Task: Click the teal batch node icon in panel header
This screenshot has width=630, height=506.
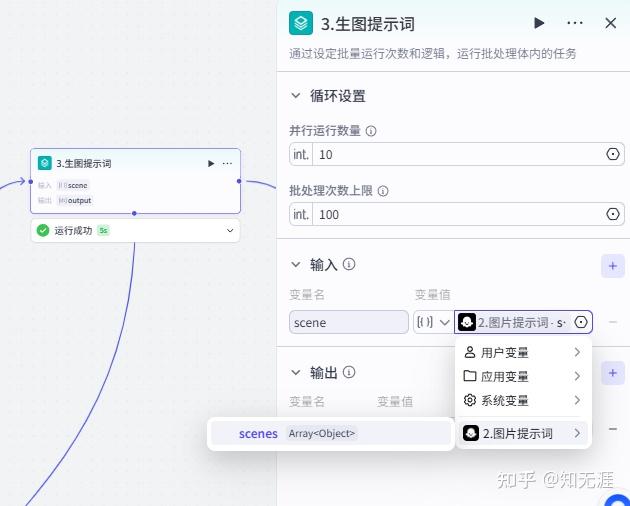Action: 301,23
